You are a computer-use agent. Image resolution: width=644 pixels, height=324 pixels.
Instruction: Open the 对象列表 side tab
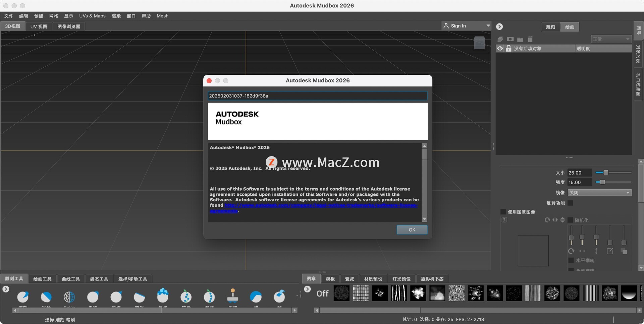tap(638, 54)
